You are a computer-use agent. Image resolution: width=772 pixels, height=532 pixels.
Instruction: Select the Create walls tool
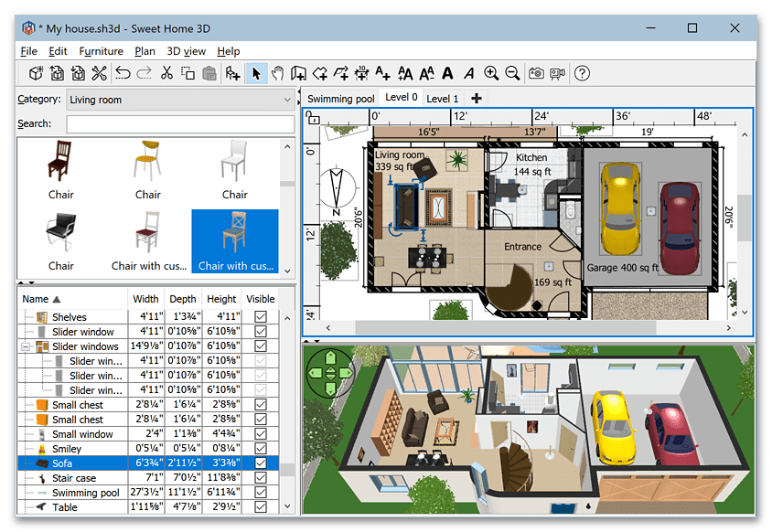pos(298,73)
